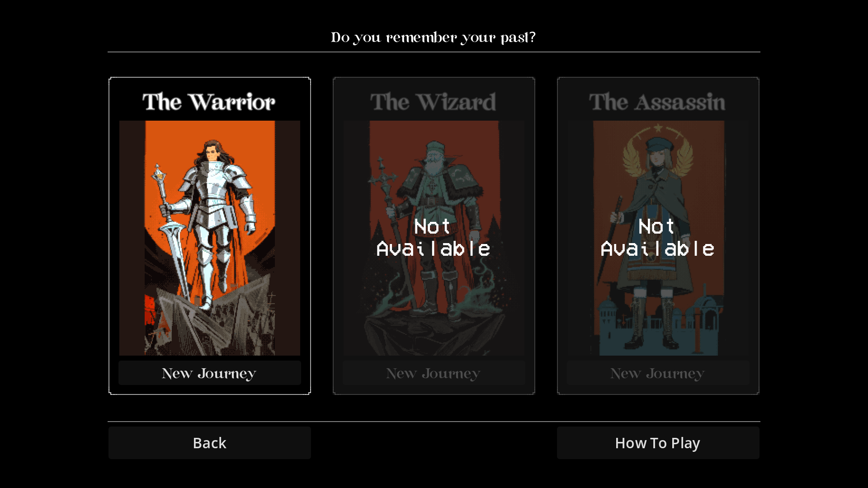Click the Warrior knight portrait artwork
The image size is (868, 488).
pyautogui.click(x=209, y=238)
